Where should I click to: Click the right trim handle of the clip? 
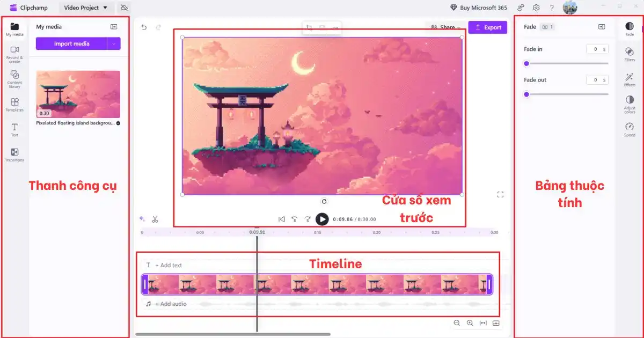click(489, 284)
